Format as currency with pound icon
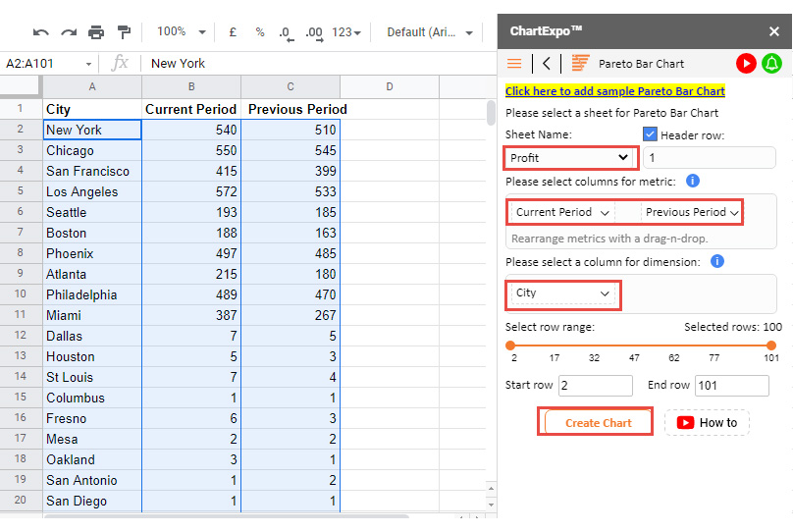Image resolution: width=793 pixels, height=532 pixels. tap(233, 32)
